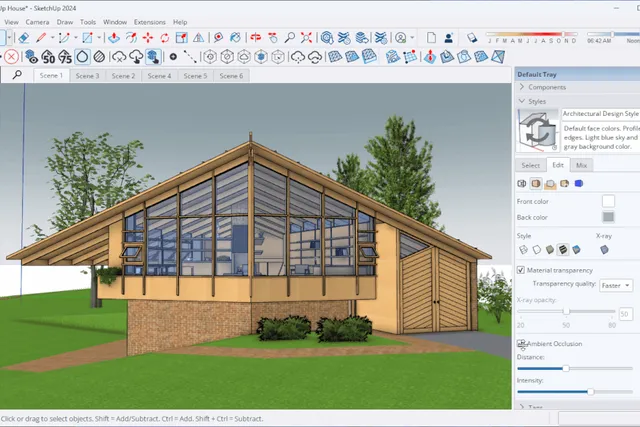Enable wireframe face style
Screen dimensions: 640x427
[x=523, y=249]
